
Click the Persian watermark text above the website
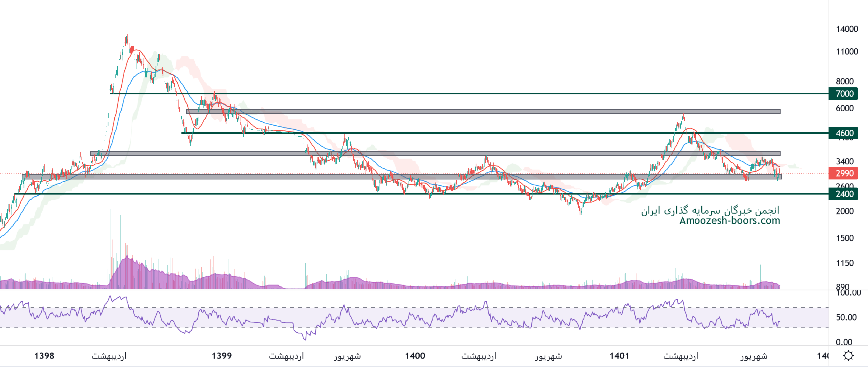click(710, 210)
